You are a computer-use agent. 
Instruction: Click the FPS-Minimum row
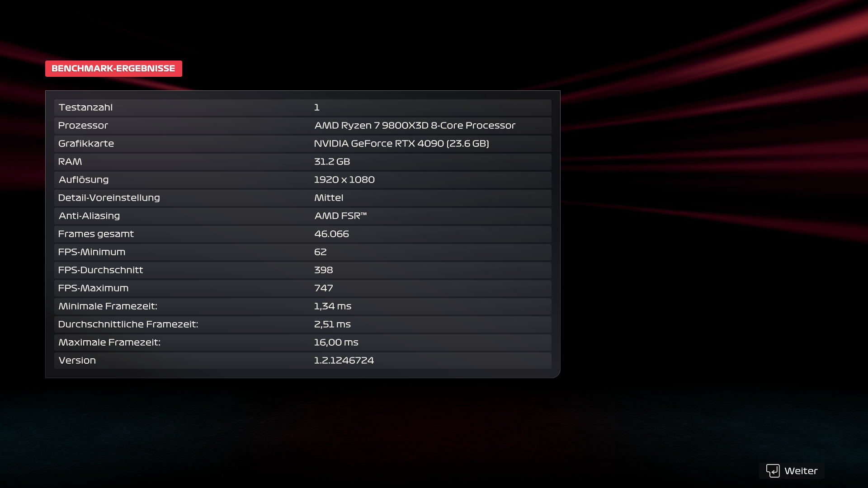coord(302,252)
